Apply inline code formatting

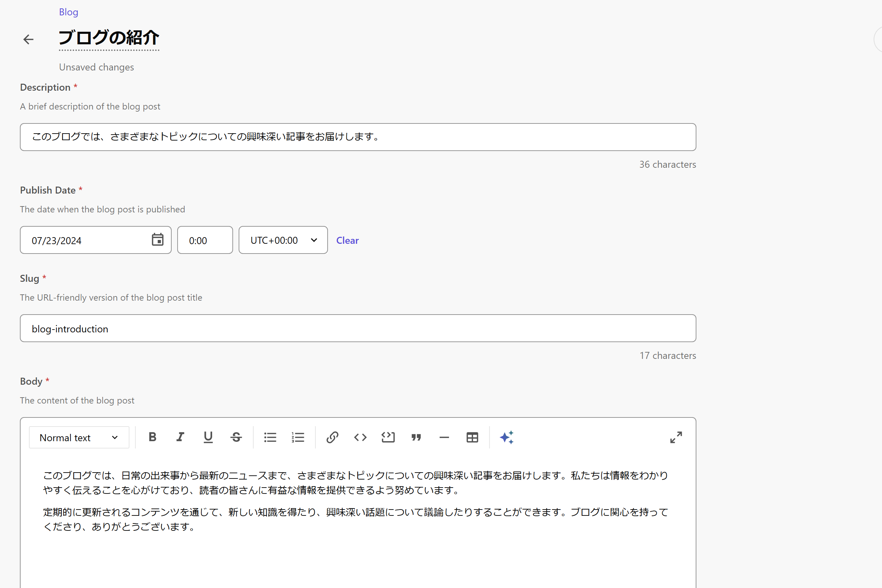click(x=360, y=437)
